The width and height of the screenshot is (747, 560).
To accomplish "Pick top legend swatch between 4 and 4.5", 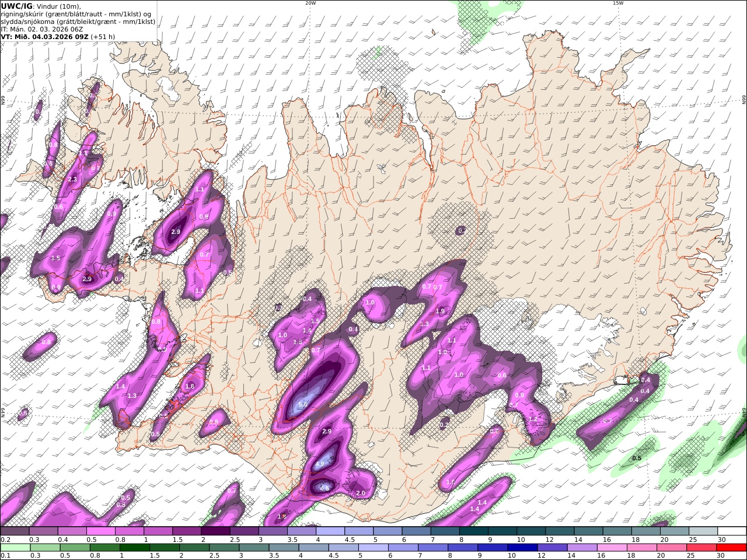I will coord(330,531).
